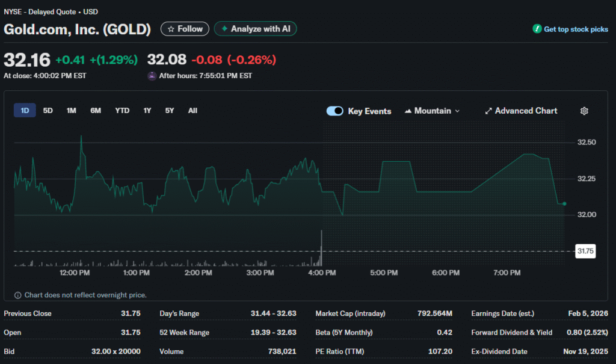
Task: Click the after hours moon icon
Action: point(152,76)
